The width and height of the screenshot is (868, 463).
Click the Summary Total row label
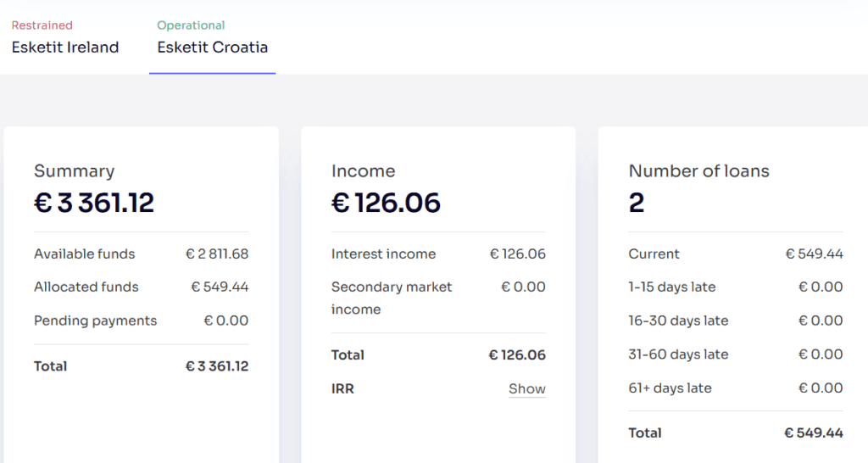point(50,366)
